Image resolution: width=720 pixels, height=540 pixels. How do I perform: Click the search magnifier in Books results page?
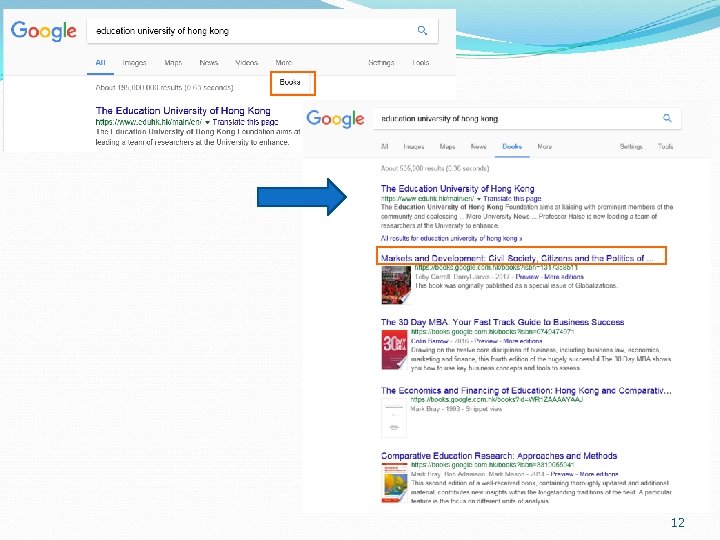tap(667, 118)
